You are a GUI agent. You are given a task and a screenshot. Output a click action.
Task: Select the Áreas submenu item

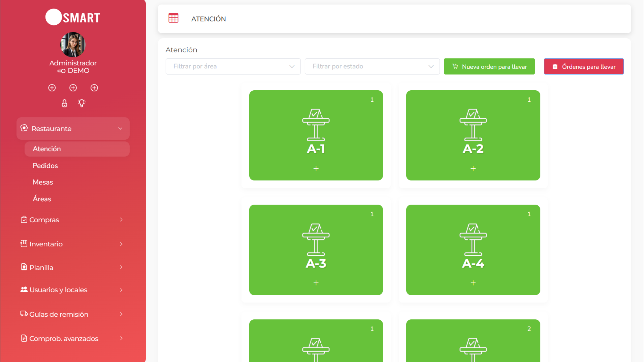42,199
